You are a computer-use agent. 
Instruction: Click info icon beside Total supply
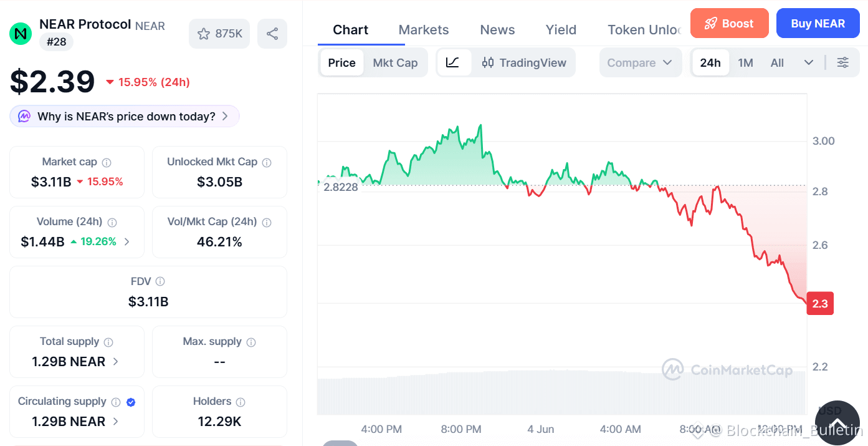click(x=108, y=342)
